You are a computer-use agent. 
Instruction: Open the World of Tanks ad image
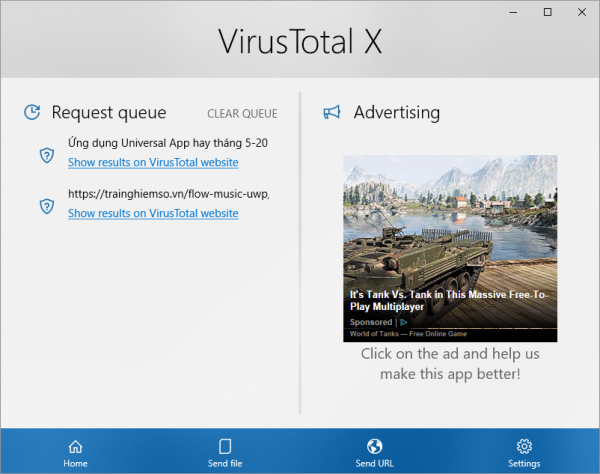click(x=450, y=248)
